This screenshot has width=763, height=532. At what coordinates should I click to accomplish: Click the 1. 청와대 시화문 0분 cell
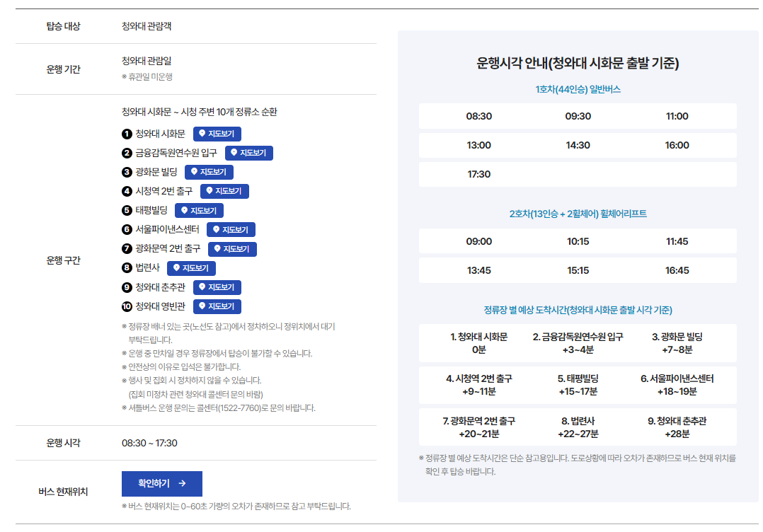pos(478,343)
